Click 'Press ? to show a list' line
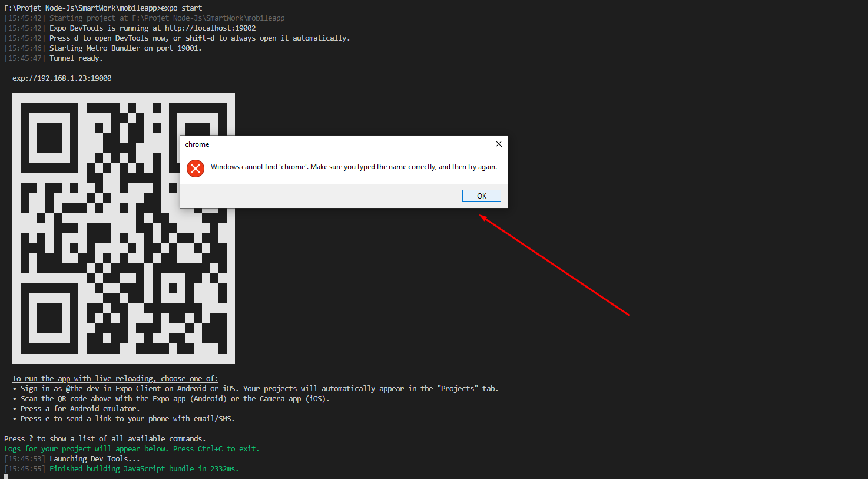 click(105, 438)
